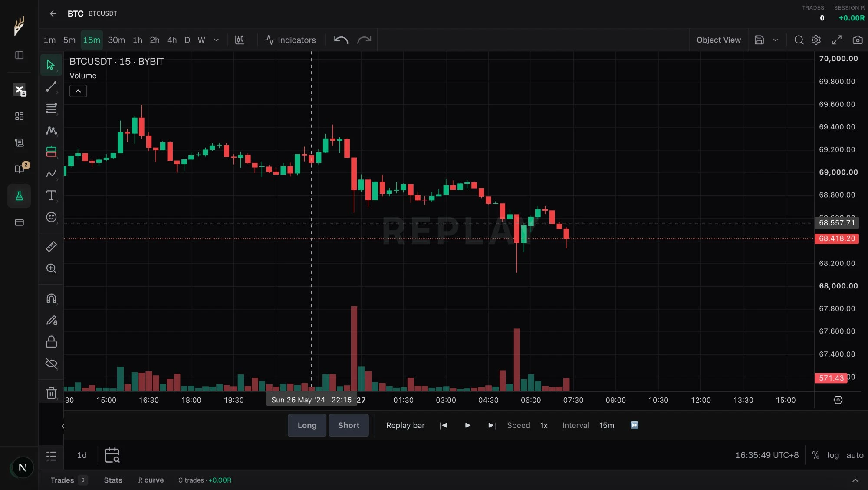Open the Indicators menu
The height and width of the screenshot is (490, 868).
point(290,40)
